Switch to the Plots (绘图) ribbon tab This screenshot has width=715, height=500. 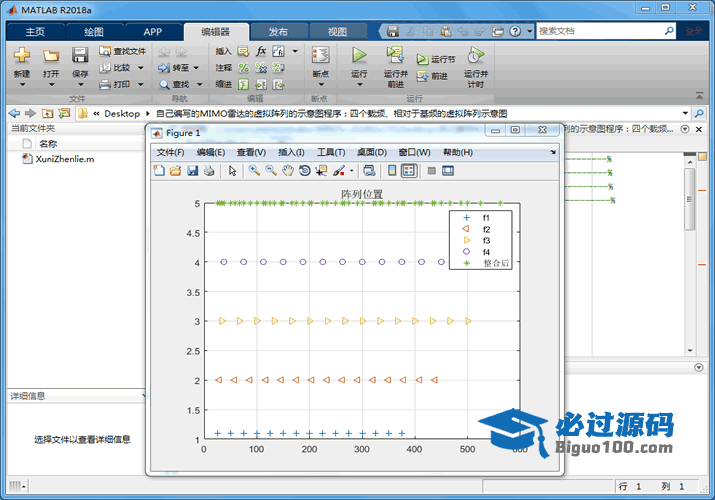[x=94, y=31]
